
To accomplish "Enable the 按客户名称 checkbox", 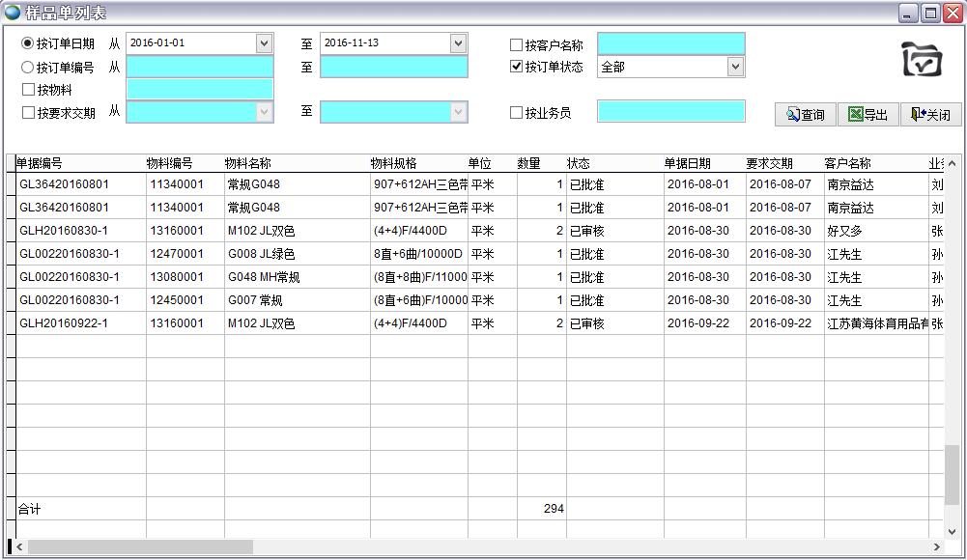I will pos(516,45).
